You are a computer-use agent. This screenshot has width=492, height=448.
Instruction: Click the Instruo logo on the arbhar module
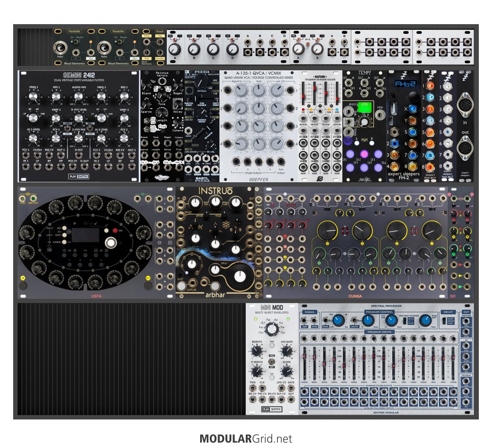click(215, 191)
